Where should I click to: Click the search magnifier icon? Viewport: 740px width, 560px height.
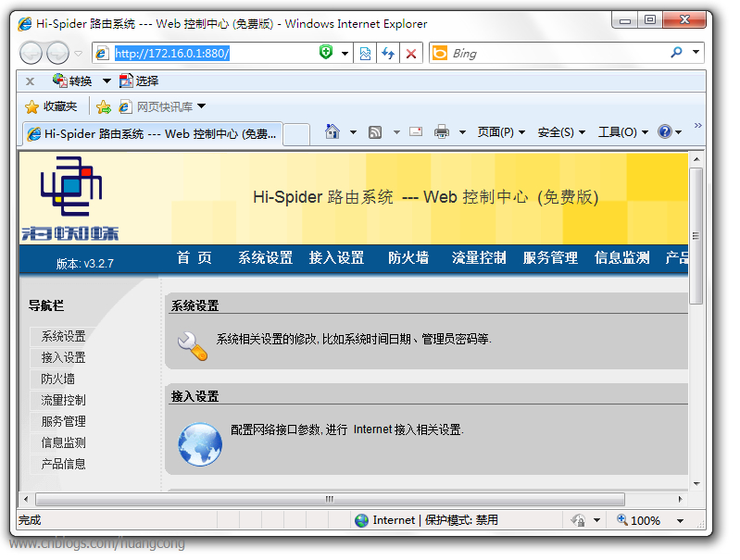click(x=676, y=53)
